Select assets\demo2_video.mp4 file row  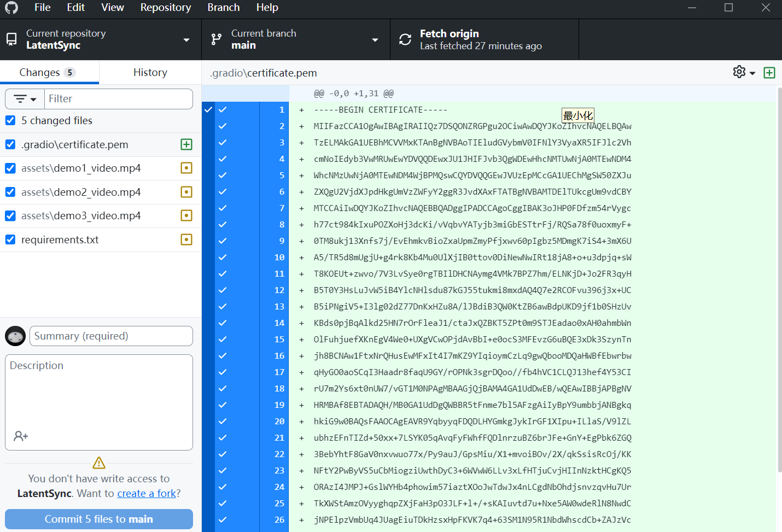pos(101,192)
